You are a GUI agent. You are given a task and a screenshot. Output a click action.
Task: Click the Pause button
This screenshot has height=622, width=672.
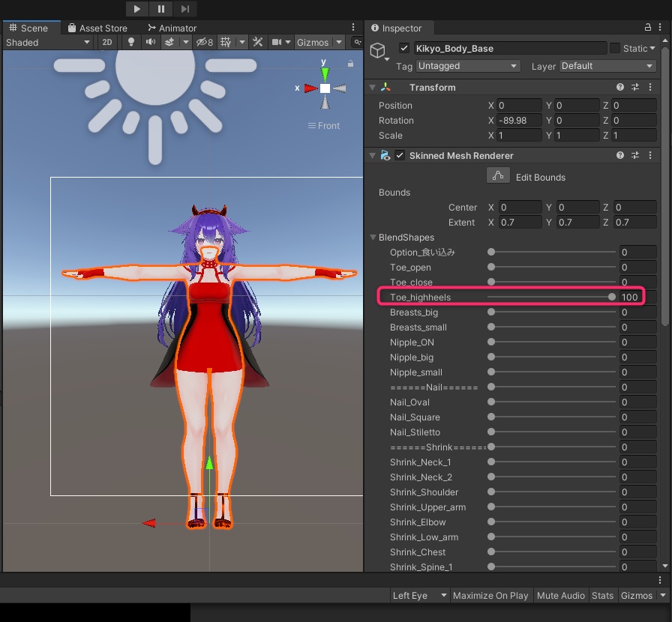click(161, 8)
